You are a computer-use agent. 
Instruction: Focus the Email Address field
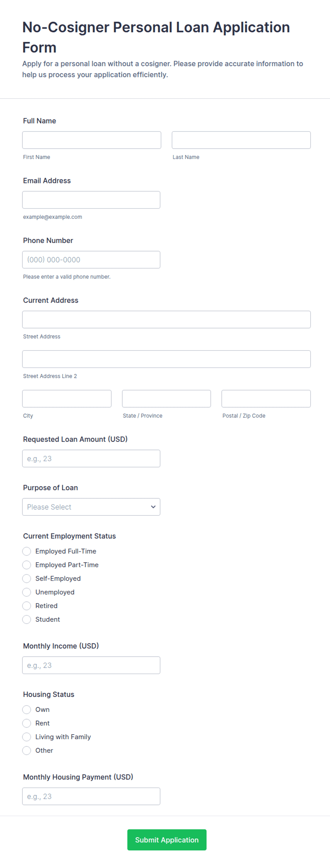pyautogui.click(x=91, y=200)
